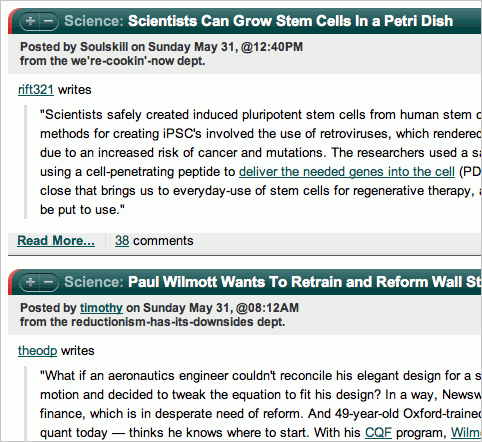Screen dimensions: 482x442
Task: Click the Science label on the Stem Cells story
Action: point(94,21)
